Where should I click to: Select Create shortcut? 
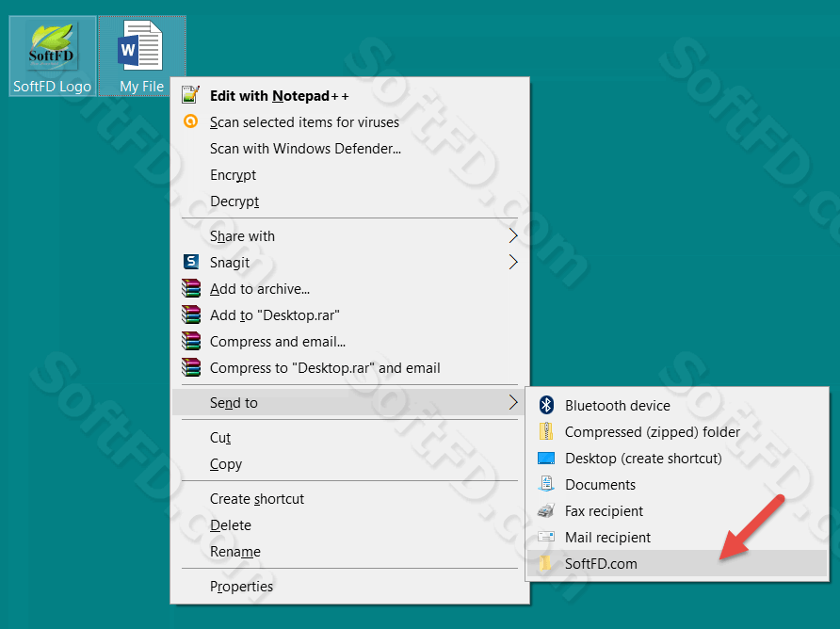349,499
